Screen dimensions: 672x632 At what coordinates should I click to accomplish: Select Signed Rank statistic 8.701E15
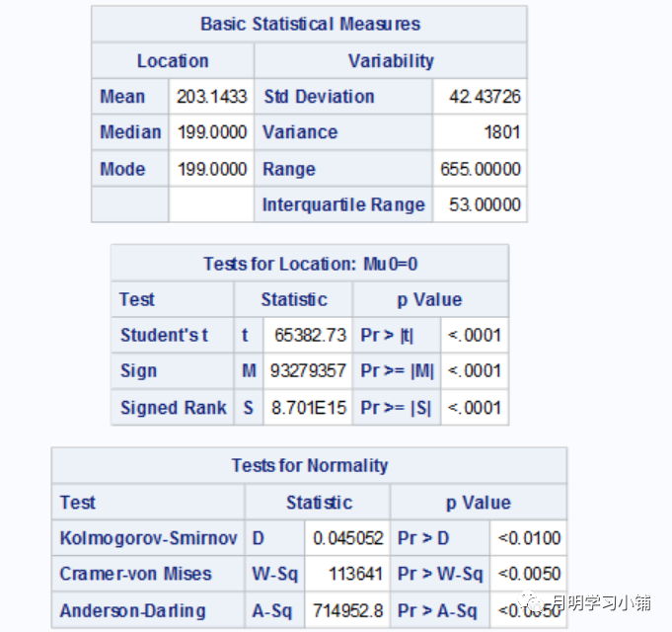tap(309, 408)
